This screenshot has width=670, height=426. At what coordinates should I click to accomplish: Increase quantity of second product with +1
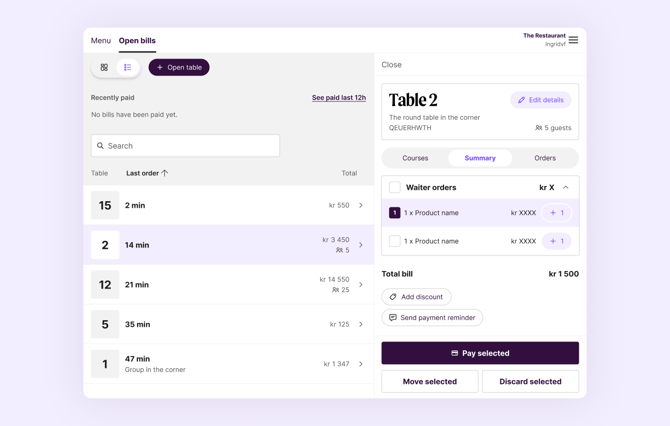point(556,241)
